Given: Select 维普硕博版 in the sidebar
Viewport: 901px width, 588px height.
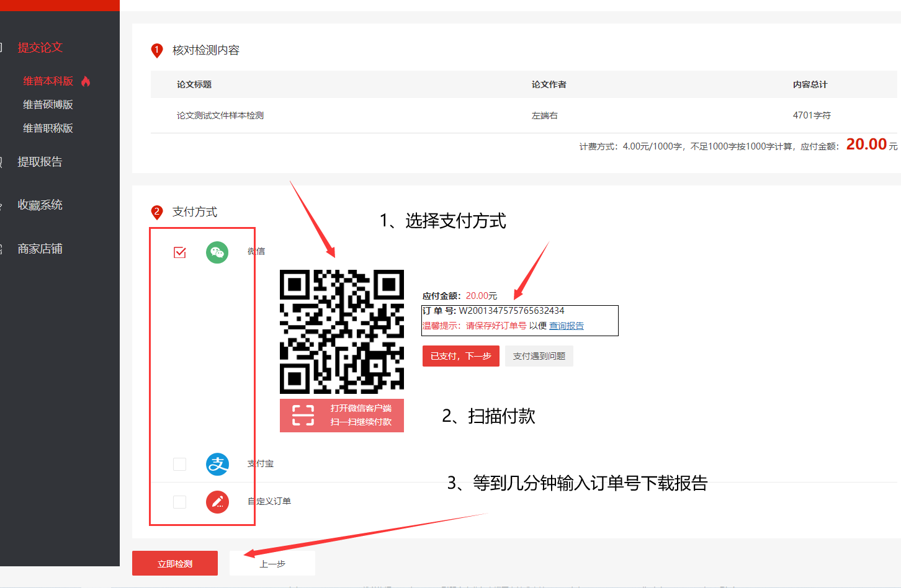Looking at the screenshot, I should click(x=48, y=105).
